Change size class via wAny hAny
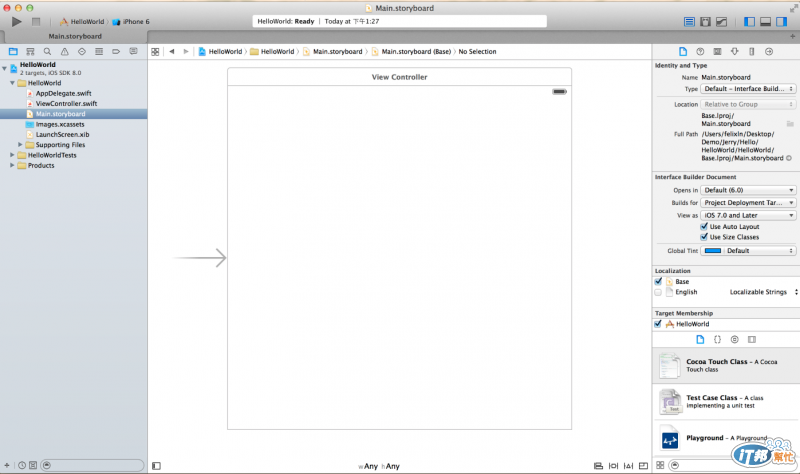Screen dimensions: 800x474 [x=379, y=466]
